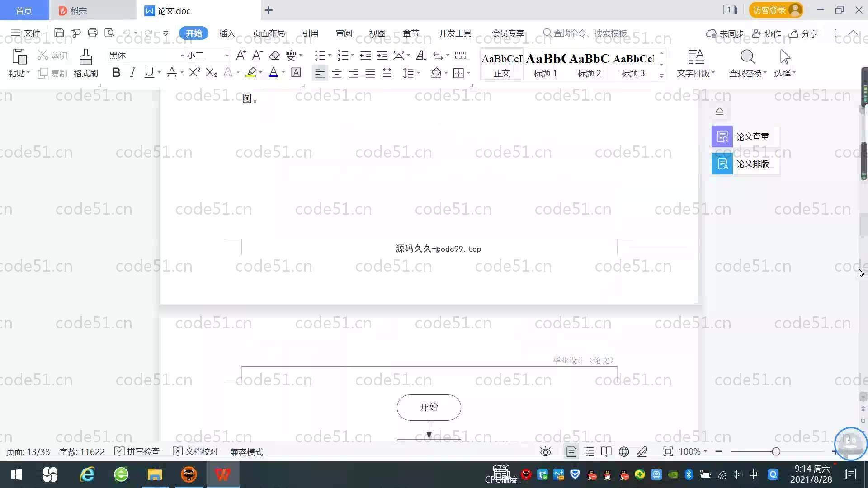Viewport: 868px width, 488px height.
Task: Switch to the 页面布局 ribbon tab
Action: point(269,33)
